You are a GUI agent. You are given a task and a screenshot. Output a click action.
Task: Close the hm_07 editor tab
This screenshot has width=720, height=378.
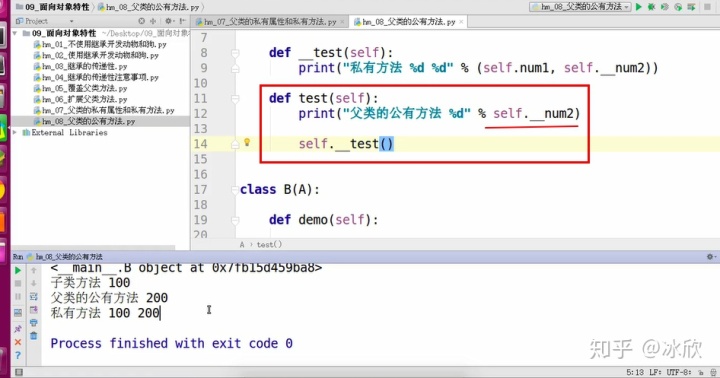342,22
